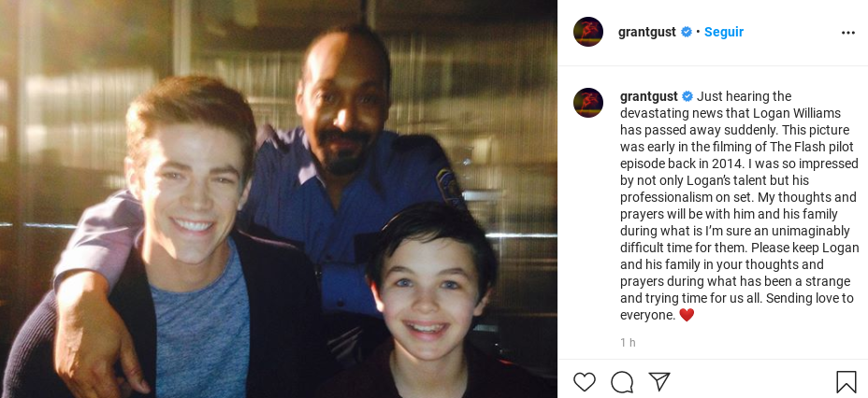Click the post photo
868x398 pixels.
coord(279,199)
